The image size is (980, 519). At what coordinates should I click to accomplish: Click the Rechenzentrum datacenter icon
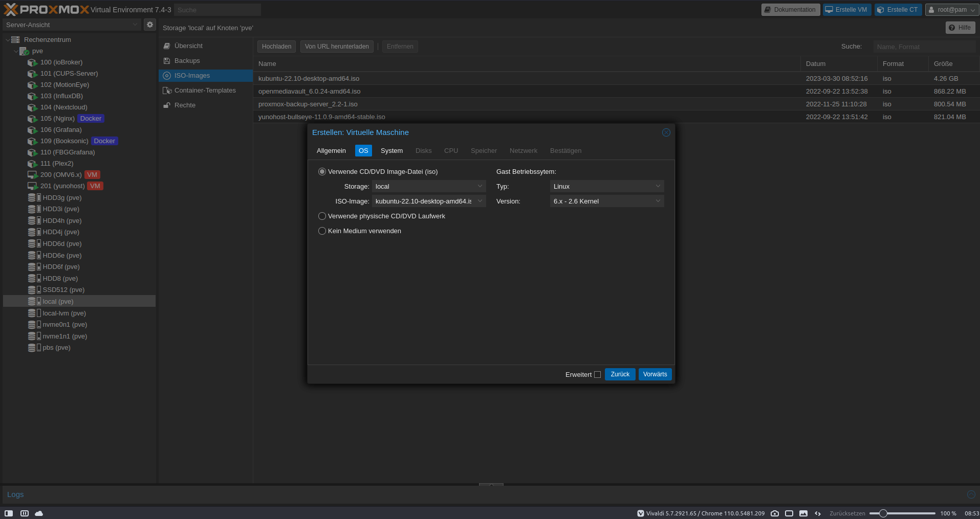16,39
